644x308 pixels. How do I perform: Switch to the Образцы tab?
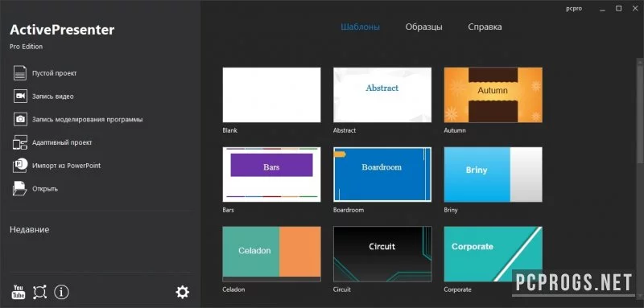pyautogui.click(x=424, y=27)
